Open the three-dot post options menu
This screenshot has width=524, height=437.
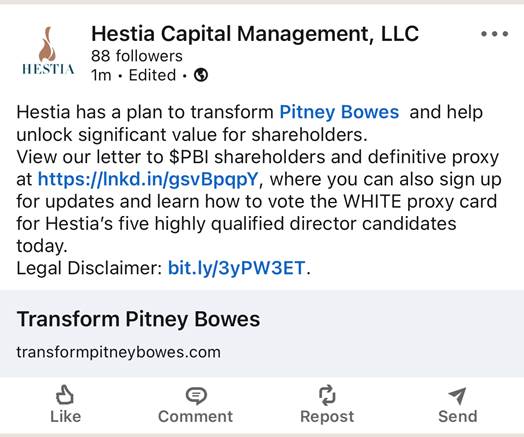pos(495,34)
